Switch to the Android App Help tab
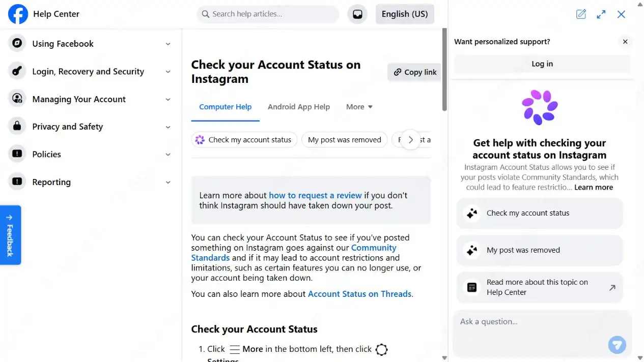This screenshot has width=644, height=362. (299, 107)
